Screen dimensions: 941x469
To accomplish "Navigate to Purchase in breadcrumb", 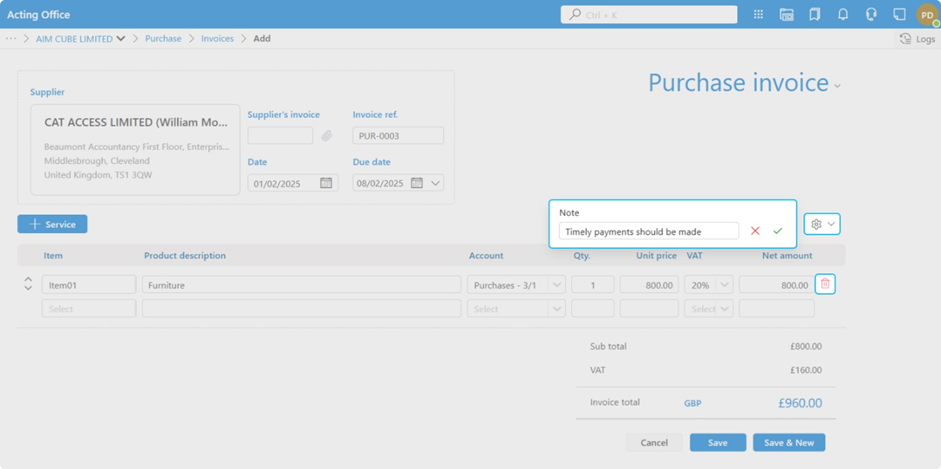I will point(163,39).
